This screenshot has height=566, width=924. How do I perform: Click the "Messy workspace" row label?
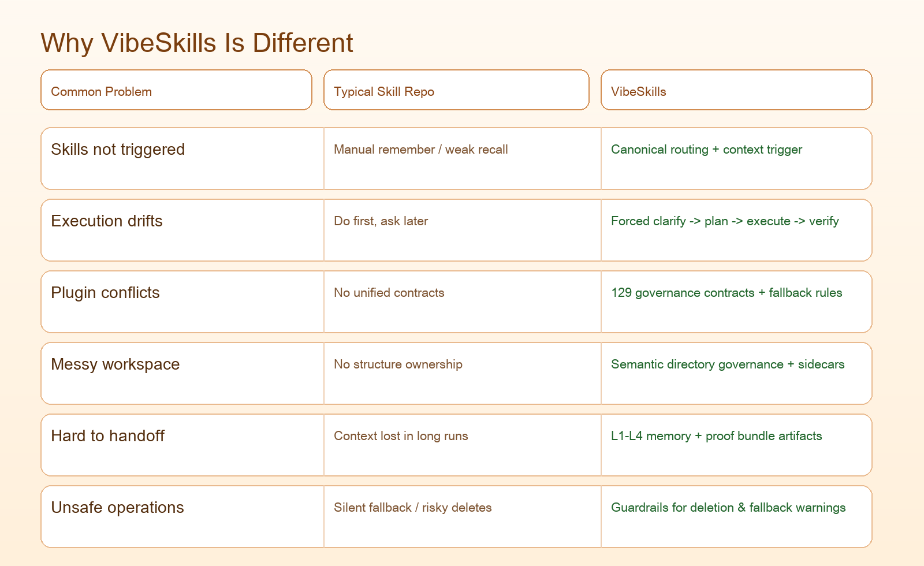(115, 364)
